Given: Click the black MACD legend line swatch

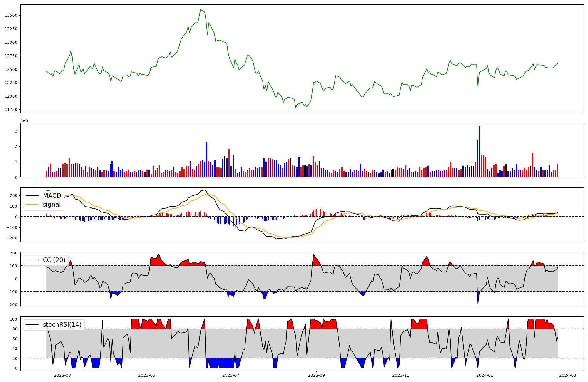Looking at the screenshot, I should pos(32,196).
